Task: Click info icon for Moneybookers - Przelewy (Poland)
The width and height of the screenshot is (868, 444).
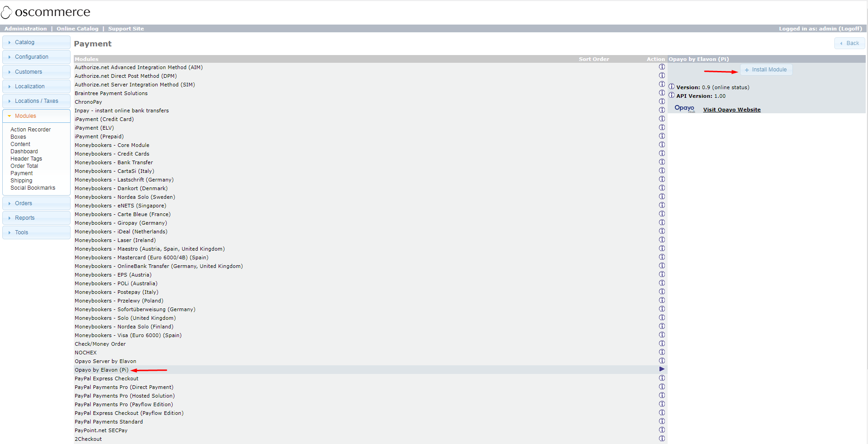Action: point(662,300)
